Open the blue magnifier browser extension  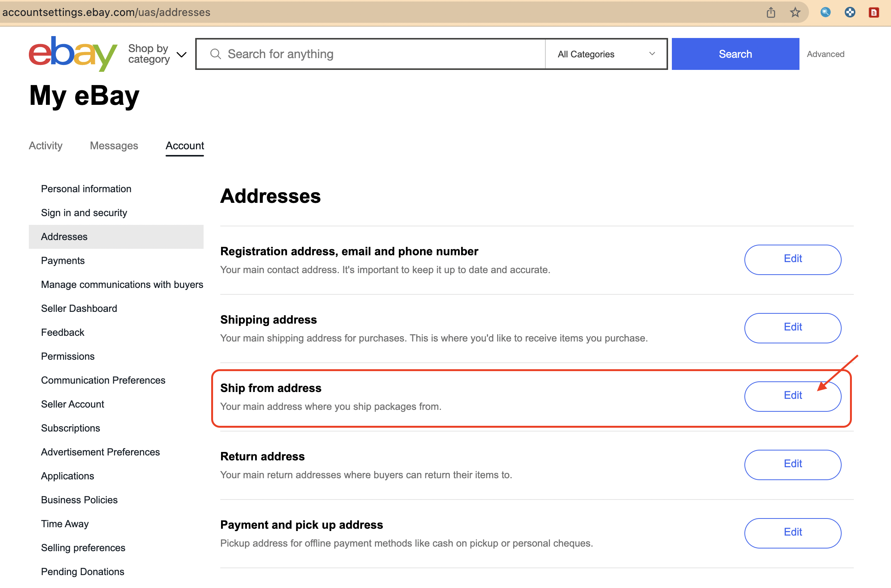[x=825, y=13]
